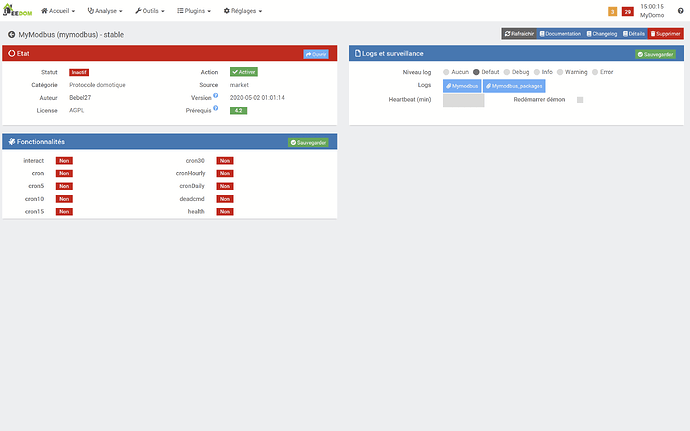
Task: Click the 15:00:15 clock
Action: (652, 7)
